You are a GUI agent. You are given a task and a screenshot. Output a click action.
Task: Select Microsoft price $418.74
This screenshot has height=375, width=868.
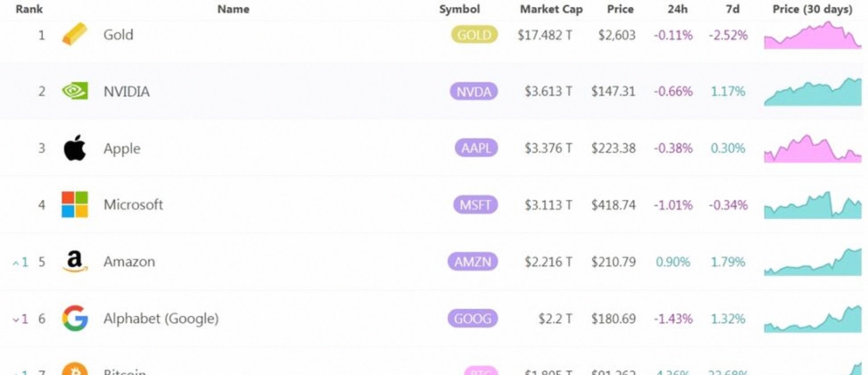point(613,205)
